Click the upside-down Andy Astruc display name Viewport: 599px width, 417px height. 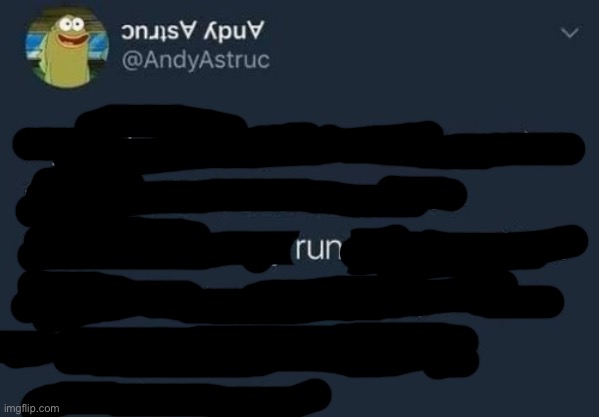click(193, 31)
